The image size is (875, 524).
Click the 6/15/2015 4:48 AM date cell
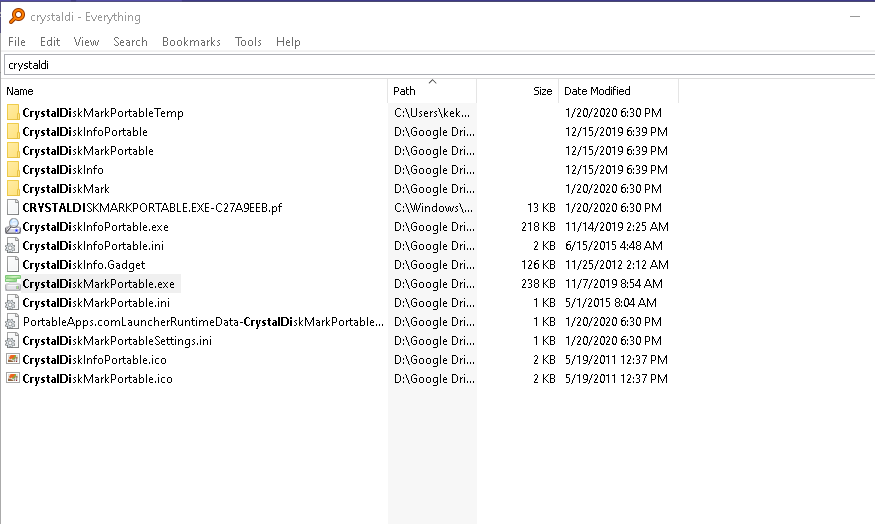(x=614, y=246)
